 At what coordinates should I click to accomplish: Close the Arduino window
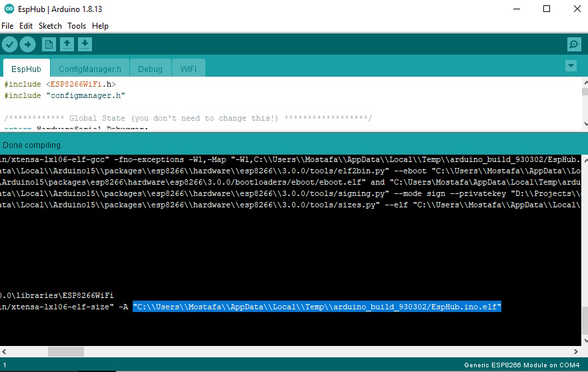[x=577, y=9]
